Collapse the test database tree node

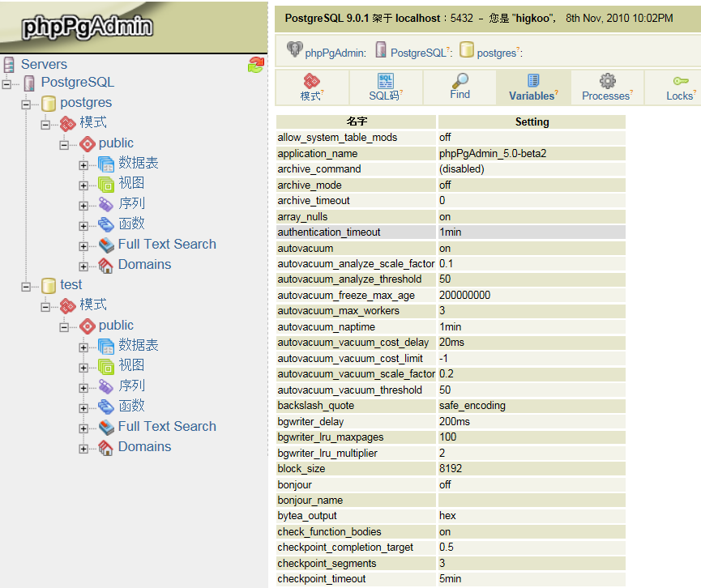(26, 287)
